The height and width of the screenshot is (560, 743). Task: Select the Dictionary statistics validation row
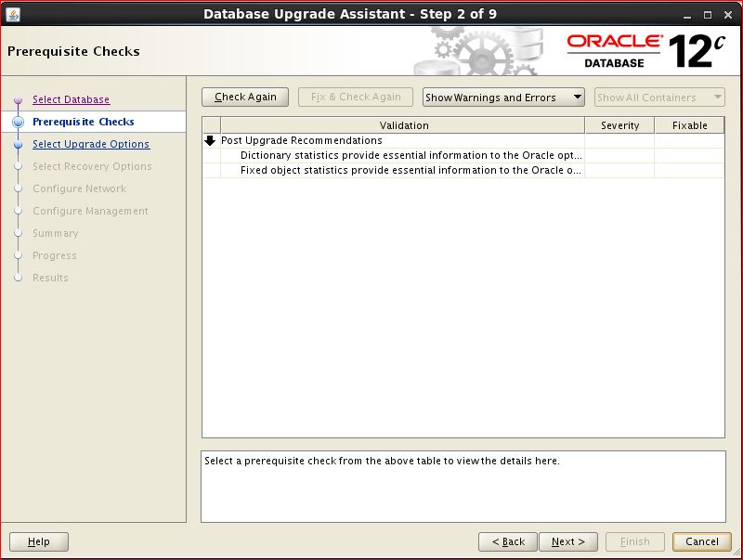pyautogui.click(x=411, y=156)
